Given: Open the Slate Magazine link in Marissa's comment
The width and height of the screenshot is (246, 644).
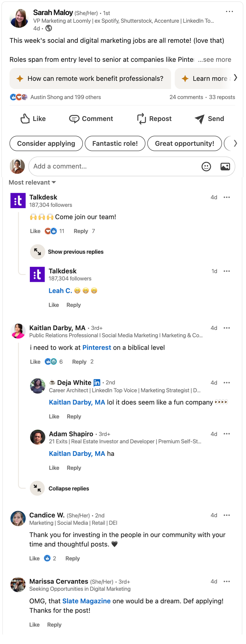Looking at the screenshot, I should tap(86, 601).
